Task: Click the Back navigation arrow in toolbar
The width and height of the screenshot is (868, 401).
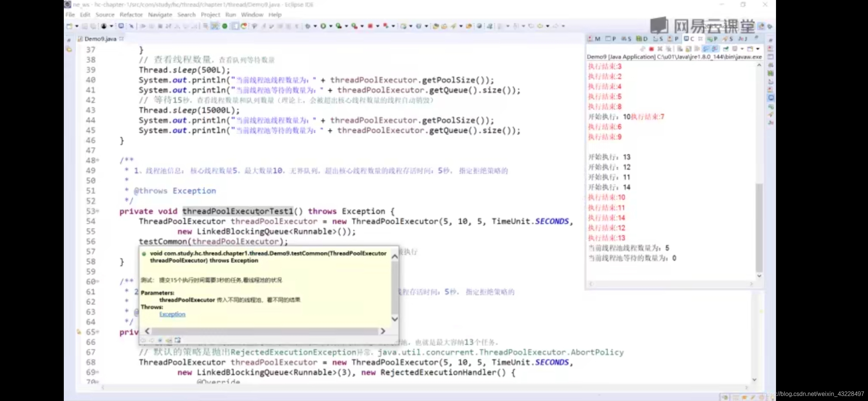Action: [540, 26]
